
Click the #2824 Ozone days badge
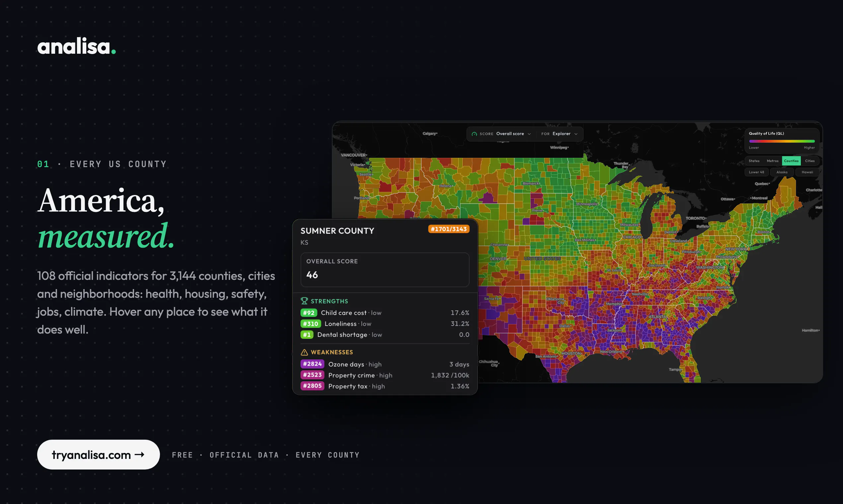tap(312, 364)
